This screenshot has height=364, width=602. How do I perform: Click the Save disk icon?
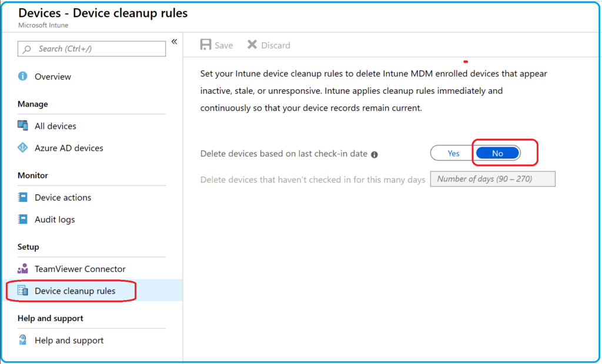pos(205,45)
